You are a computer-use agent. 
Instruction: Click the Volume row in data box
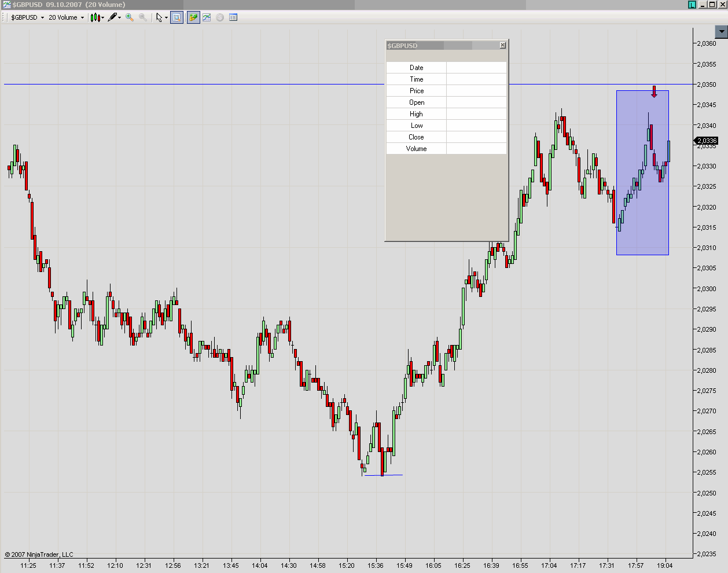[446, 149]
